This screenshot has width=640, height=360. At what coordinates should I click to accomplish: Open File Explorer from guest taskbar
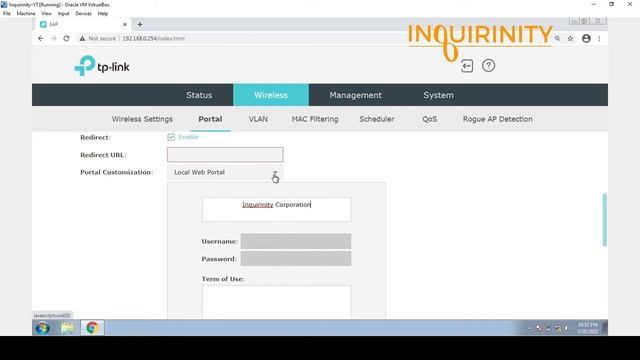(x=68, y=328)
